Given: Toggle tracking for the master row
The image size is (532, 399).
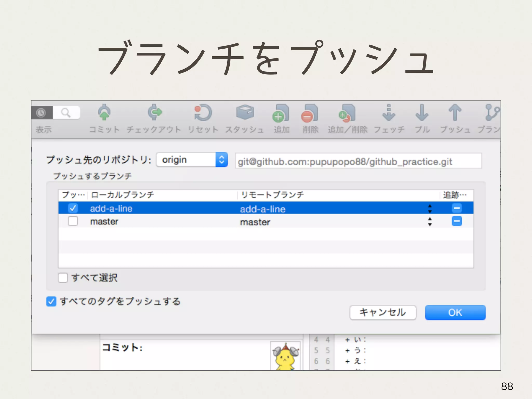Looking at the screenshot, I should pos(456,221).
